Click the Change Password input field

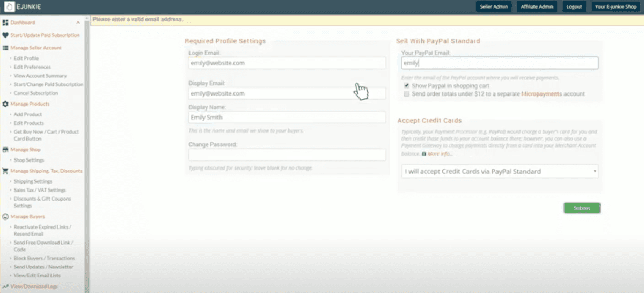[287, 155]
